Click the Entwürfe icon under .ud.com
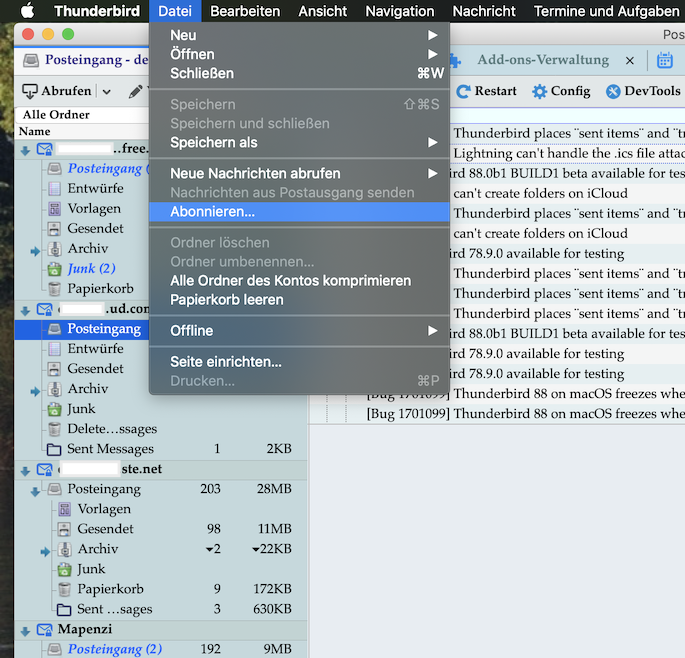685x658 pixels. click(54, 349)
